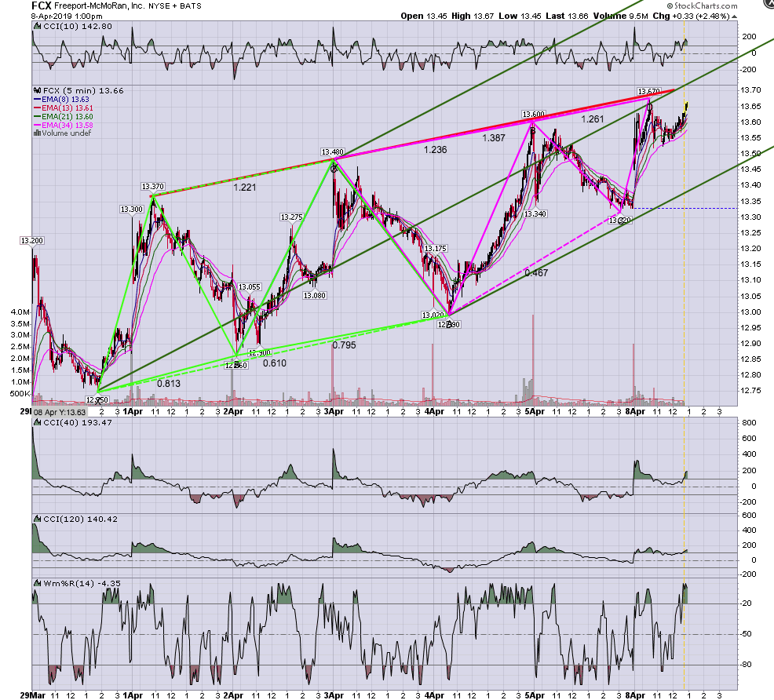Select the blue EMA(8) legend line swatch
The height and width of the screenshot is (700, 774).
coord(38,99)
